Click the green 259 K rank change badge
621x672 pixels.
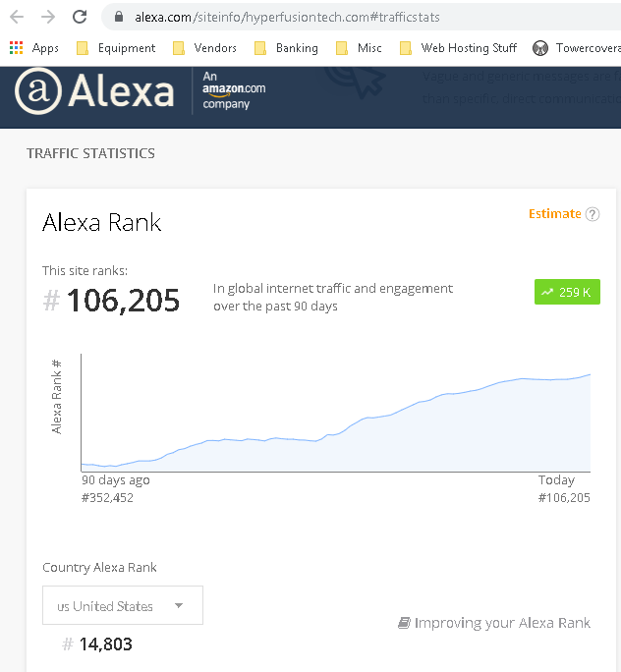click(567, 292)
